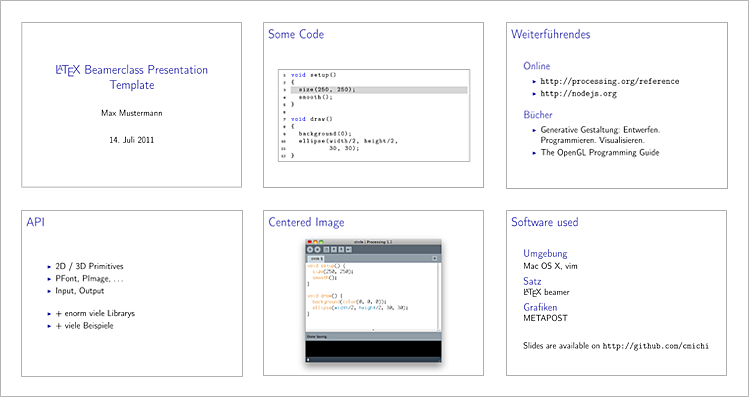749x397 pixels.
Task: Click the green zoom dot of Processing window
Action: tap(321, 242)
